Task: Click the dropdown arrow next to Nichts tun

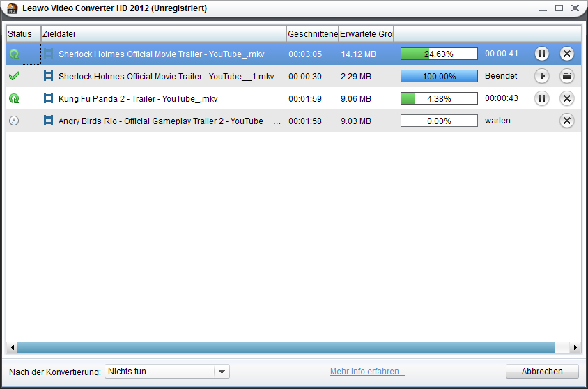Action: click(222, 372)
